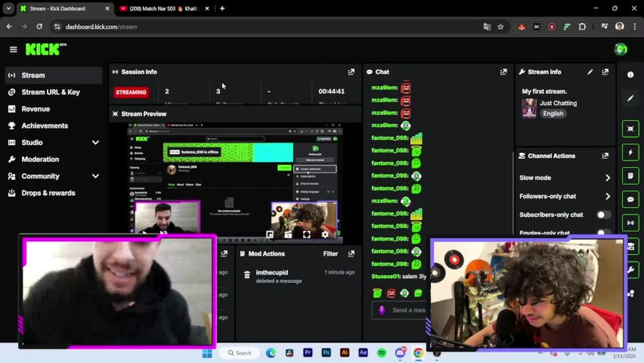This screenshot has width=644, height=363.
Task: Pop out the Session Info panel
Action: [351, 72]
